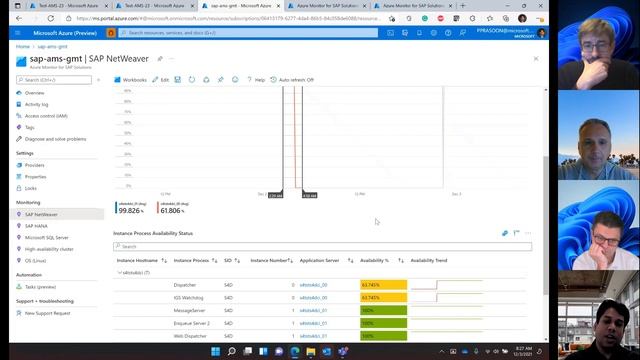The height and width of the screenshot is (360, 640).
Task: Click MessageServer 100% availability cell
Action: (x=383, y=311)
